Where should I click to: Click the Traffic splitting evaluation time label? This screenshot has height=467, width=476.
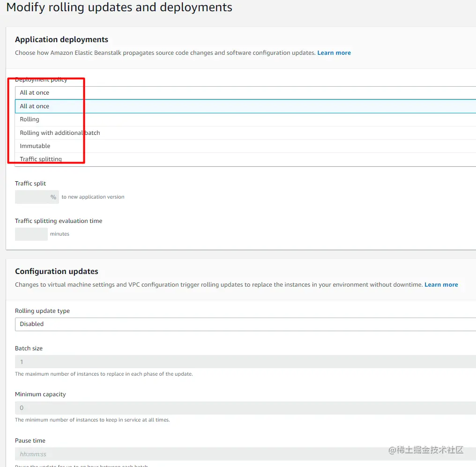(59, 221)
